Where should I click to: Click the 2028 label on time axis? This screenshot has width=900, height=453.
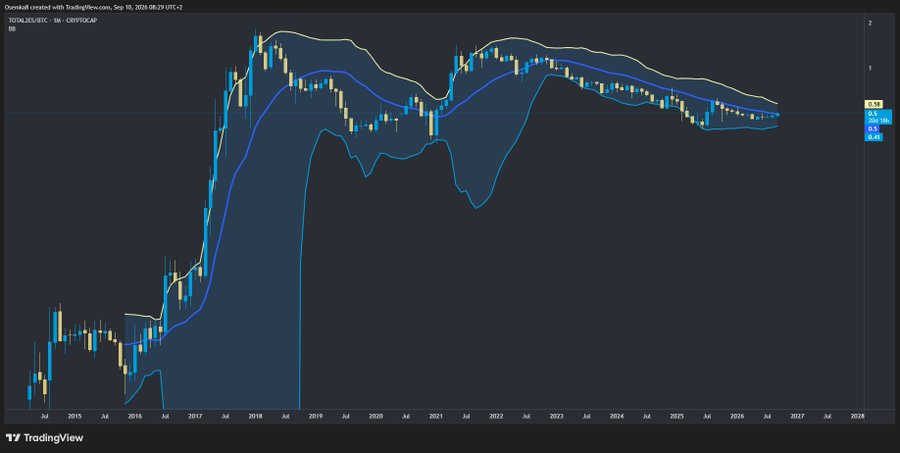pyautogui.click(x=858, y=415)
